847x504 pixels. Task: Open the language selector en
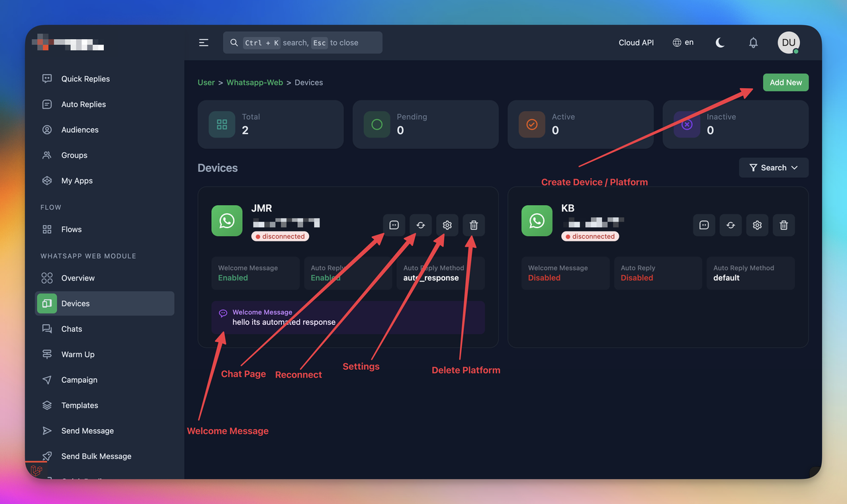683,42
